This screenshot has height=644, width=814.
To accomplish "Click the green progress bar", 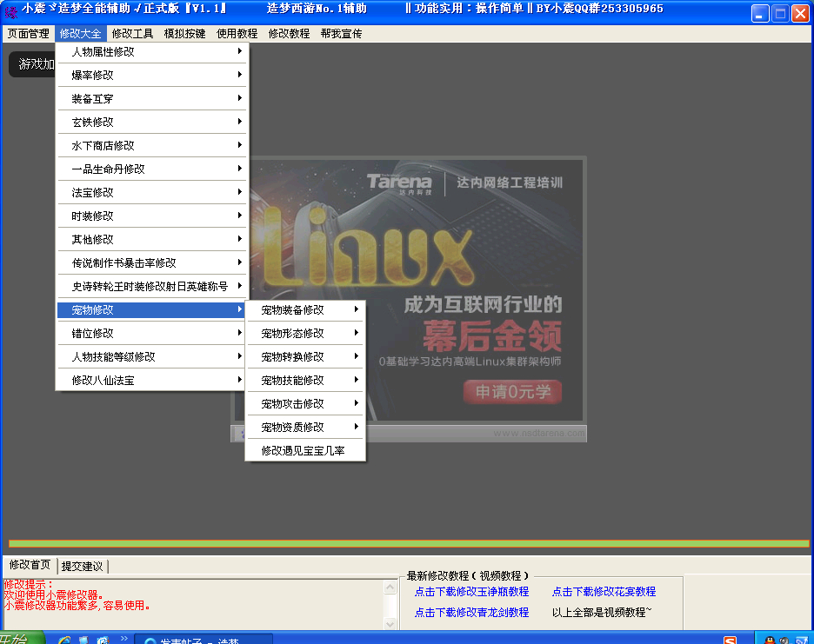I will [409, 543].
